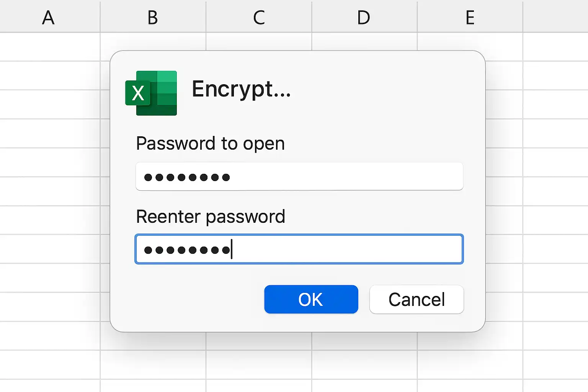Click the masked dots in Password to open
Screen dimensions: 588x392
click(187, 177)
